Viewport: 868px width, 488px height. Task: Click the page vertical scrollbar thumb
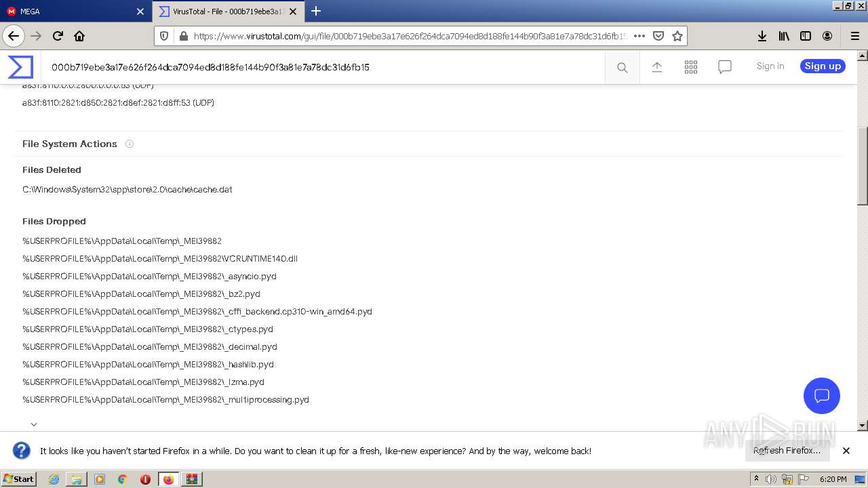click(863, 166)
